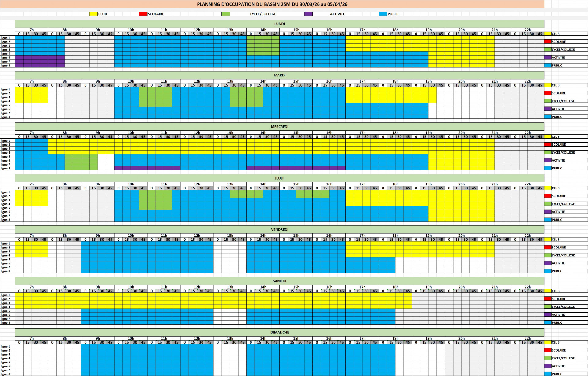Click the ACTIVITE legend label beside Mercredi
Image resolution: width=588 pixels, height=376 pixels.
pos(558,160)
